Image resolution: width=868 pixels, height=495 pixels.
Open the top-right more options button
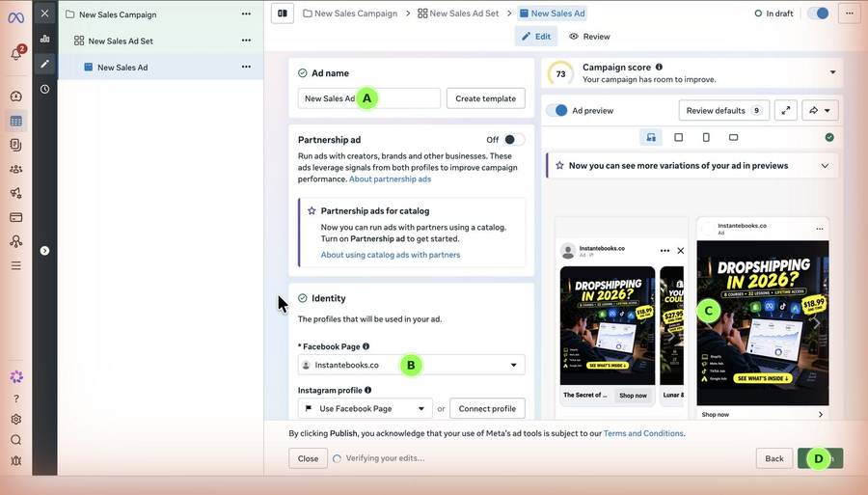[x=849, y=14]
